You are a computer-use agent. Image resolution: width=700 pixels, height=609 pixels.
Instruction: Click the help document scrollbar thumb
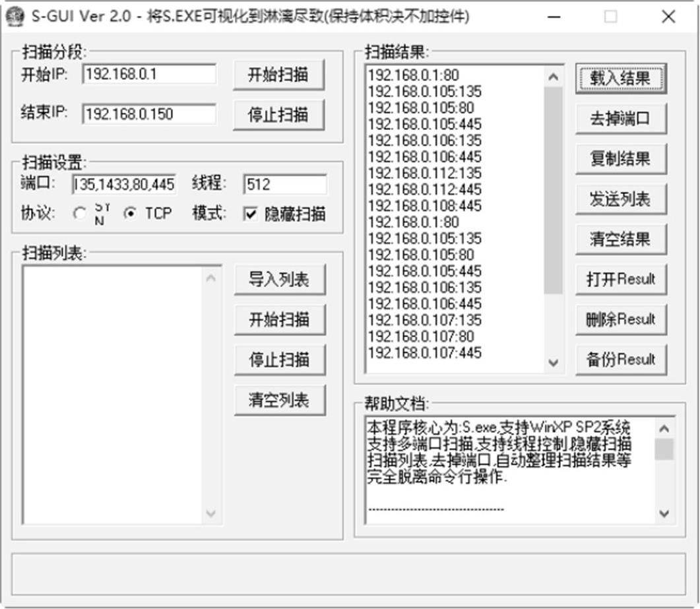tap(664, 449)
